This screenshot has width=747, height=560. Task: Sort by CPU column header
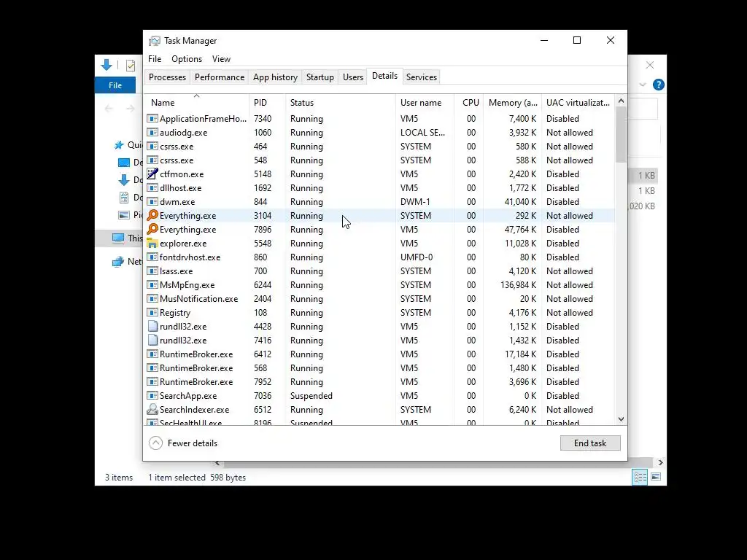click(x=469, y=102)
